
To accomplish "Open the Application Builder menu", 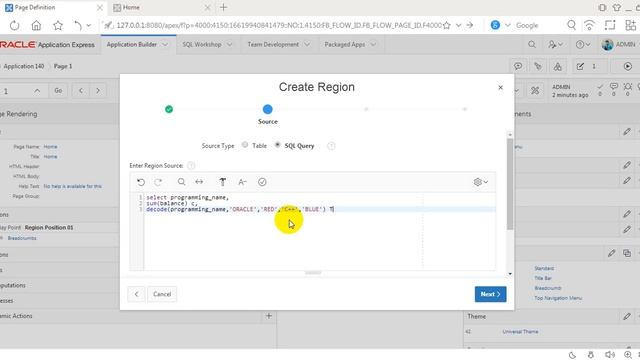I will point(131,44).
